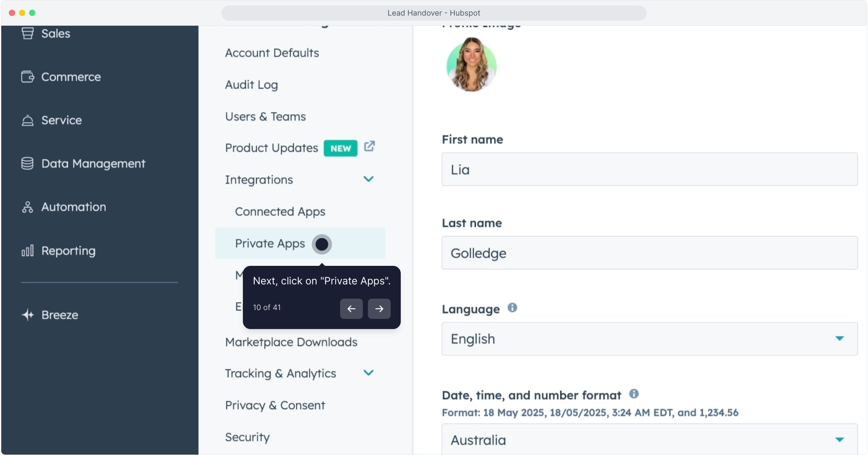Click the First name input field

pyautogui.click(x=649, y=169)
